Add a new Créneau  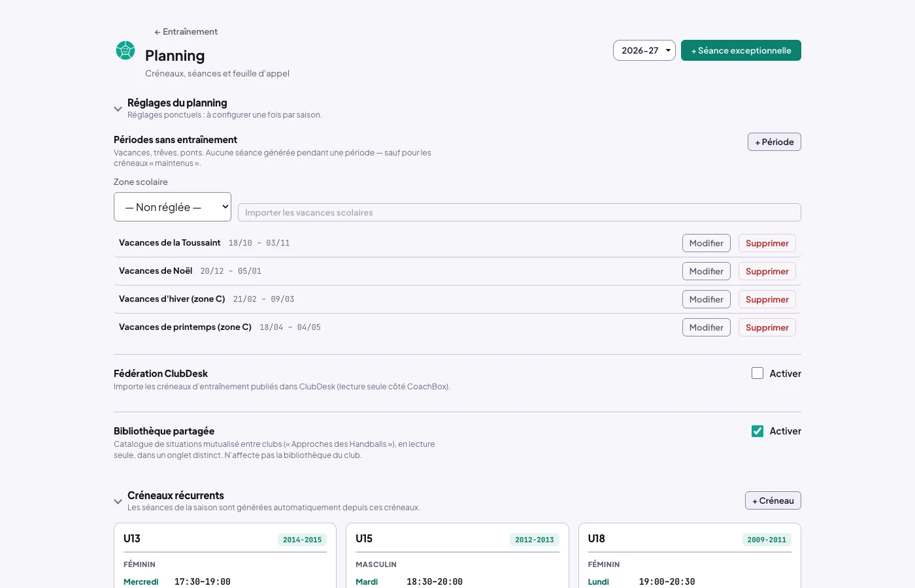[x=773, y=500]
